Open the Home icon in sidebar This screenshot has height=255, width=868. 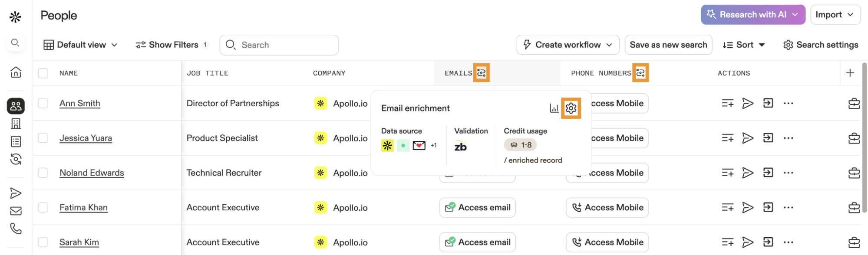click(x=16, y=72)
